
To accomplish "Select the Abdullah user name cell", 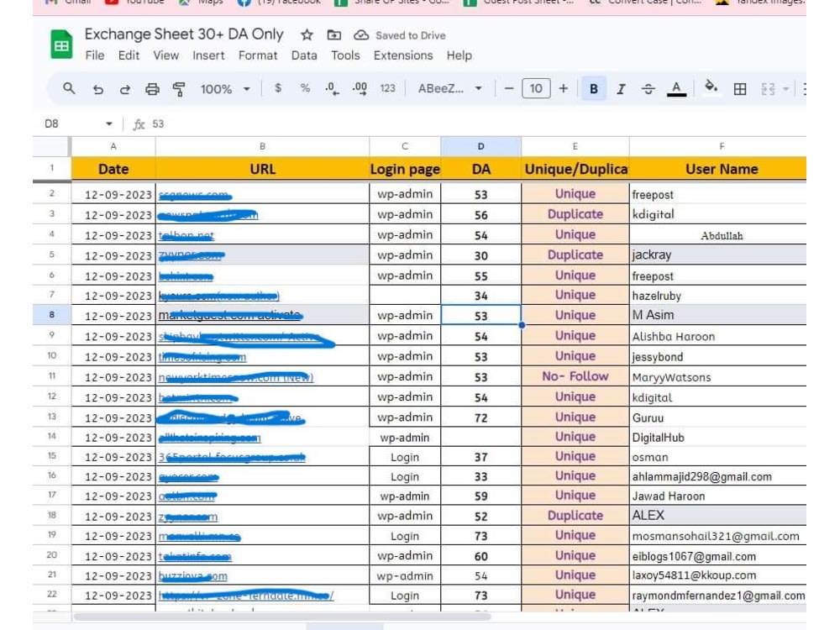I will (x=718, y=234).
